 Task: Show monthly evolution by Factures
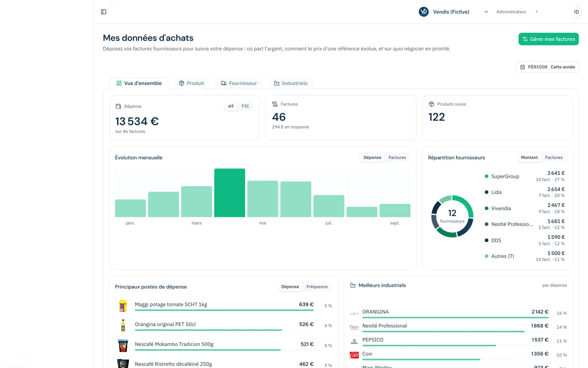tap(397, 157)
